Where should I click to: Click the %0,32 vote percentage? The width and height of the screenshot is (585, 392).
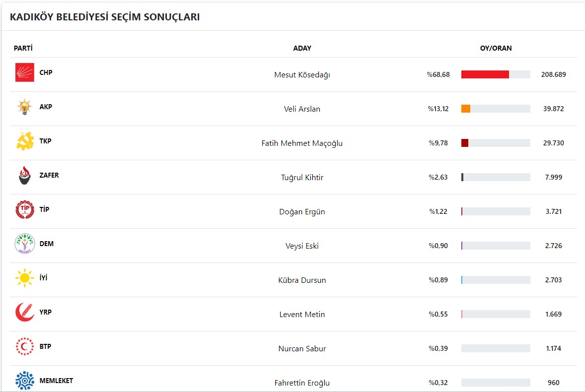click(x=439, y=383)
